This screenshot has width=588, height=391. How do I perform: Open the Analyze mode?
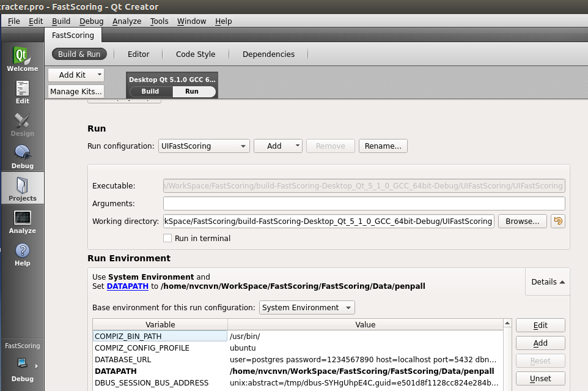pos(22,222)
